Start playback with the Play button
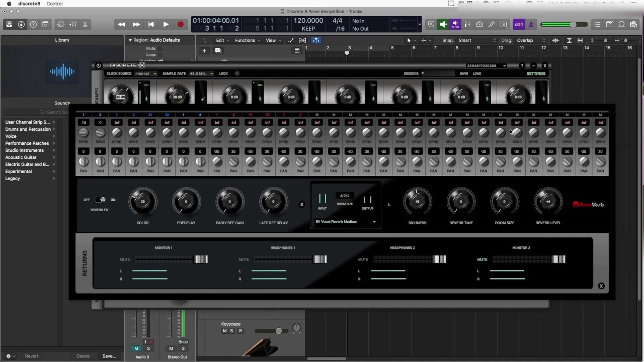644x362 pixels. pyautogui.click(x=166, y=24)
